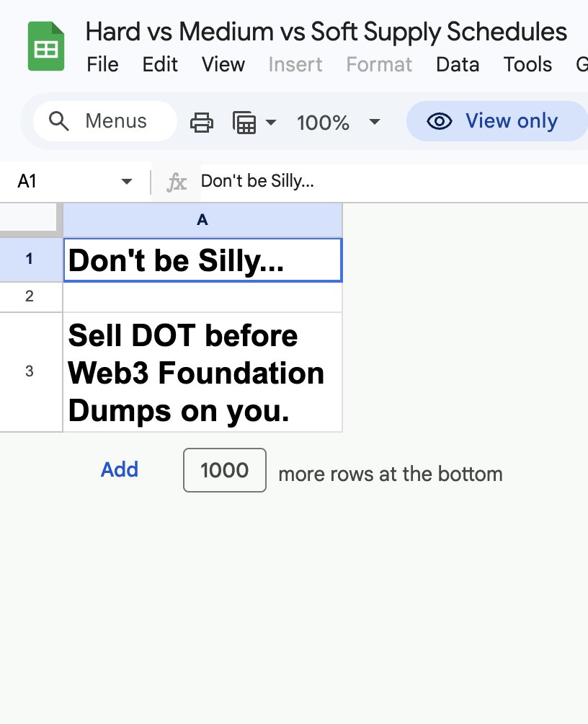Screen dimensions: 588x724
Task: Click the select-all corner box
Action: pyautogui.click(x=30, y=218)
